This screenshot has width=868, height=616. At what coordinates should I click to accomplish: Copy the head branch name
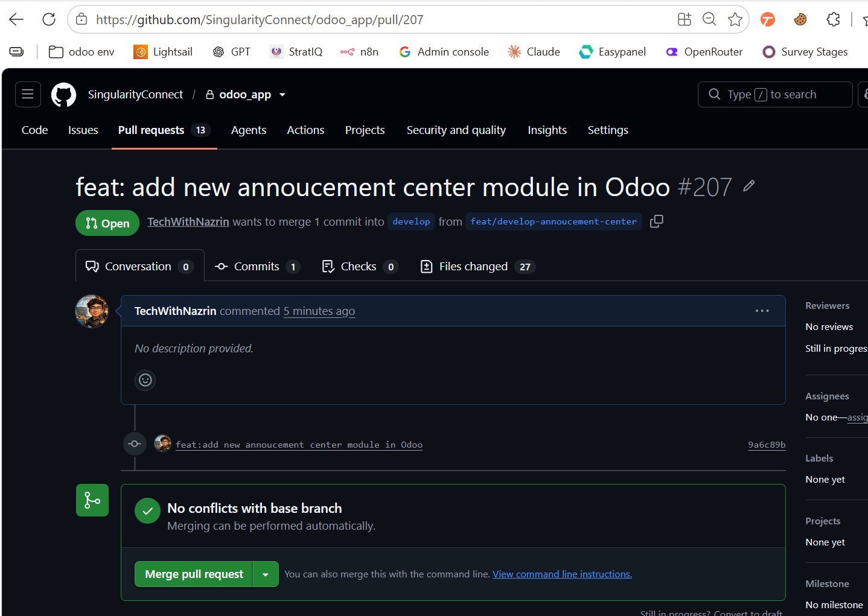coord(657,221)
